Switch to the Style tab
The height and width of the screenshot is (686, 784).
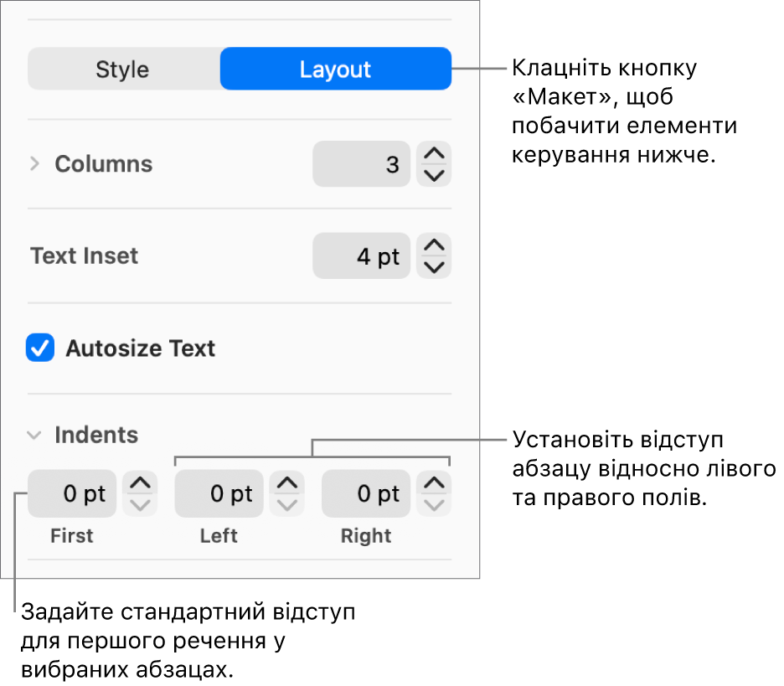[x=122, y=70]
